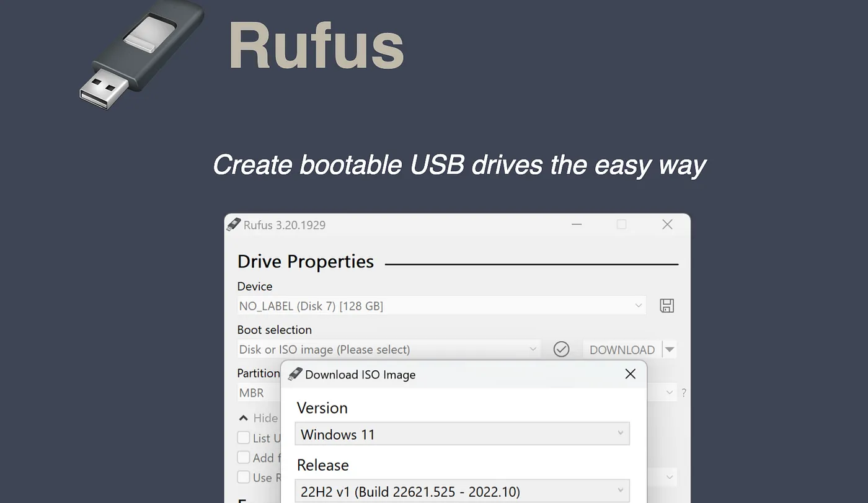The height and width of the screenshot is (503, 868).
Task: Close the Download ISO Image dialog
Action: [x=630, y=374]
